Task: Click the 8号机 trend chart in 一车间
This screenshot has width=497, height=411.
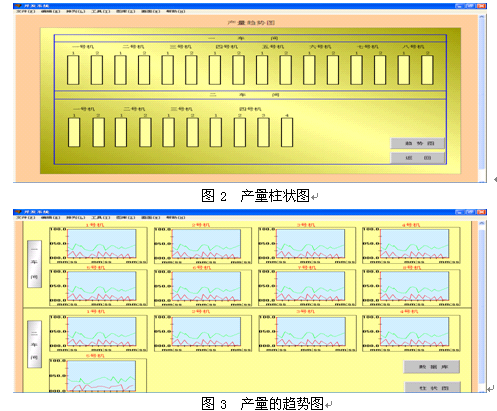Action: [411, 288]
